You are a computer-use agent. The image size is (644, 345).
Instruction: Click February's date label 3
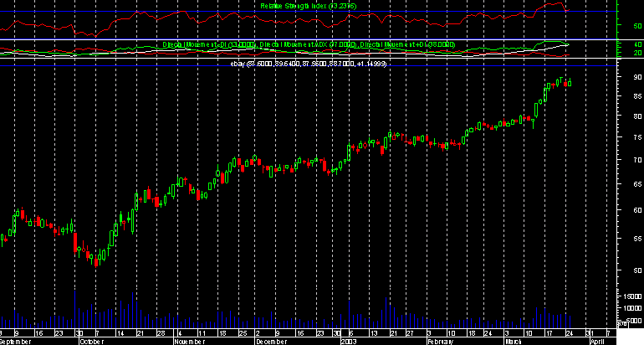point(429,333)
